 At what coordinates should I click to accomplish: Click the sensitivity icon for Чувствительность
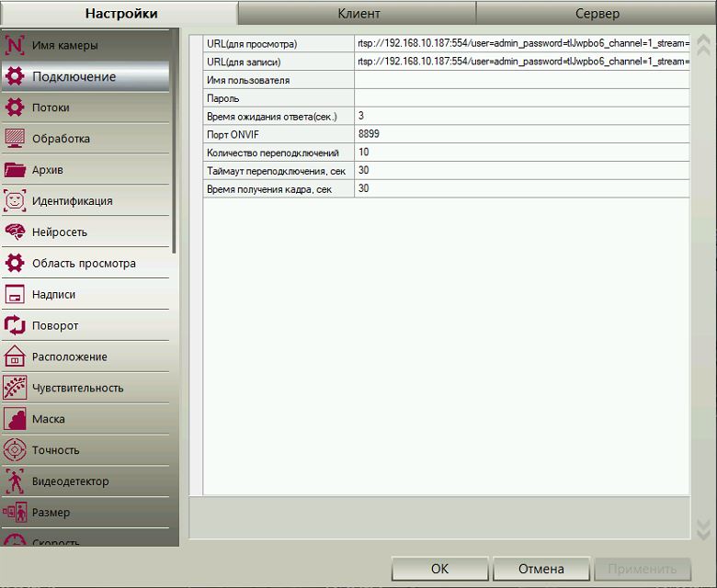[x=15, y=388]
